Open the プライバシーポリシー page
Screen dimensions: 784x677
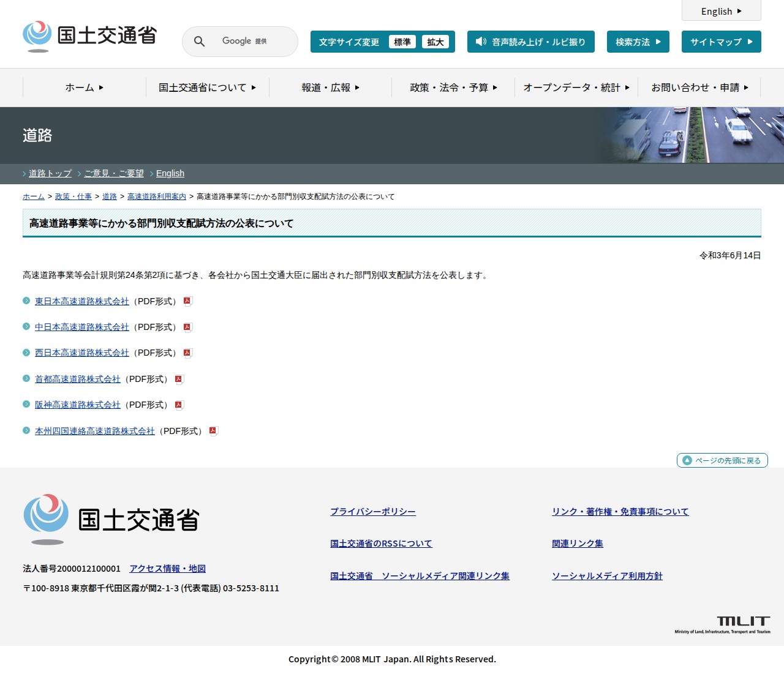[373, 512]
